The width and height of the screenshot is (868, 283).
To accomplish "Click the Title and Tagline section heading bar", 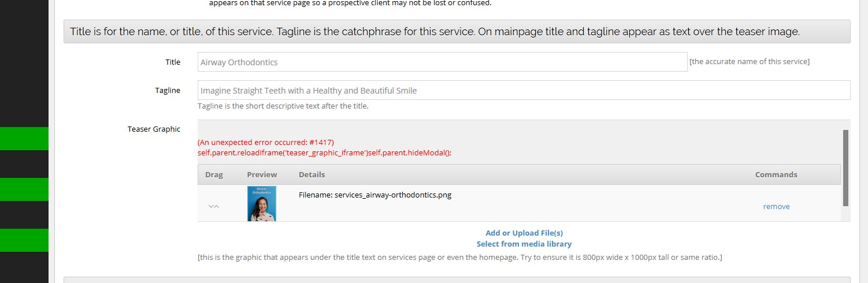I will (457, 32).
